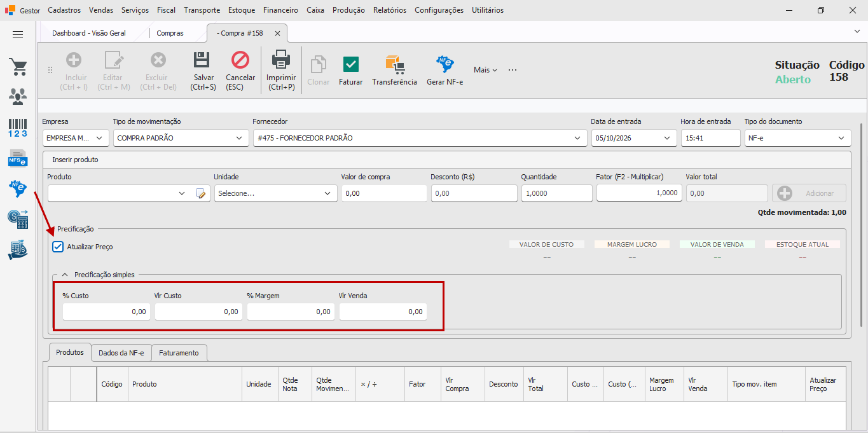Print using the Imprimir printer icon
The width and height of the screenshot is (868, 433).
(281, 60)
